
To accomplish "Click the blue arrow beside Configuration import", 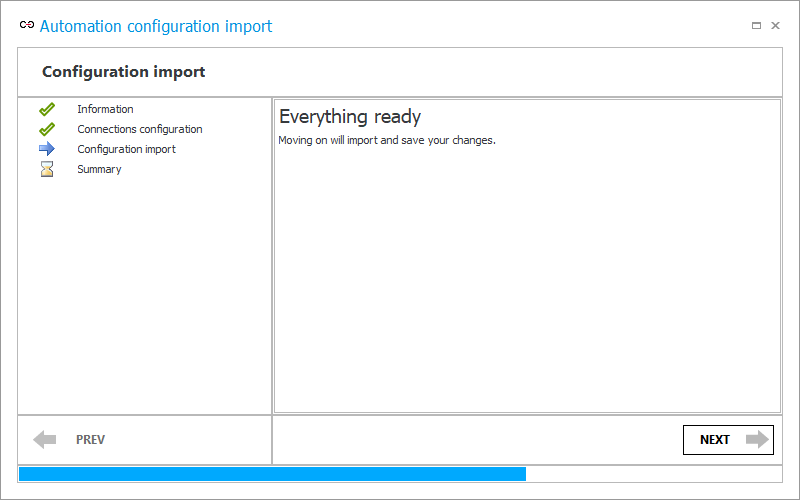I will tap(47, 149).
